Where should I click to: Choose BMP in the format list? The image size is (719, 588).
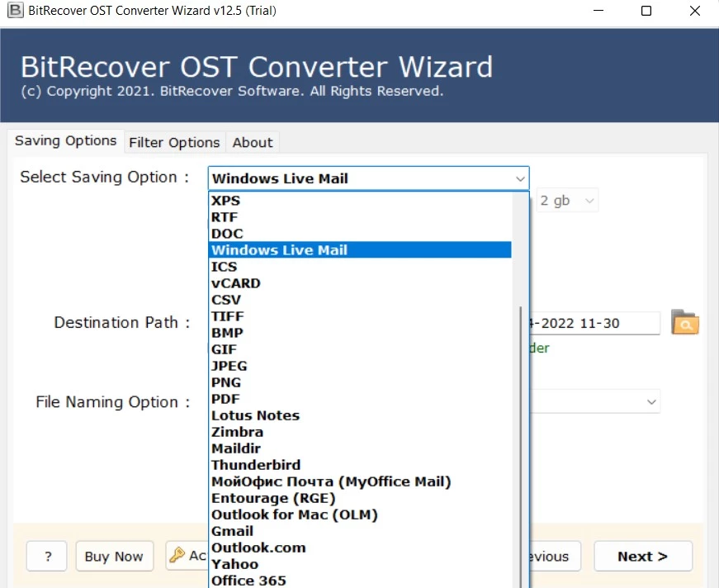click(x=360, y=333)
